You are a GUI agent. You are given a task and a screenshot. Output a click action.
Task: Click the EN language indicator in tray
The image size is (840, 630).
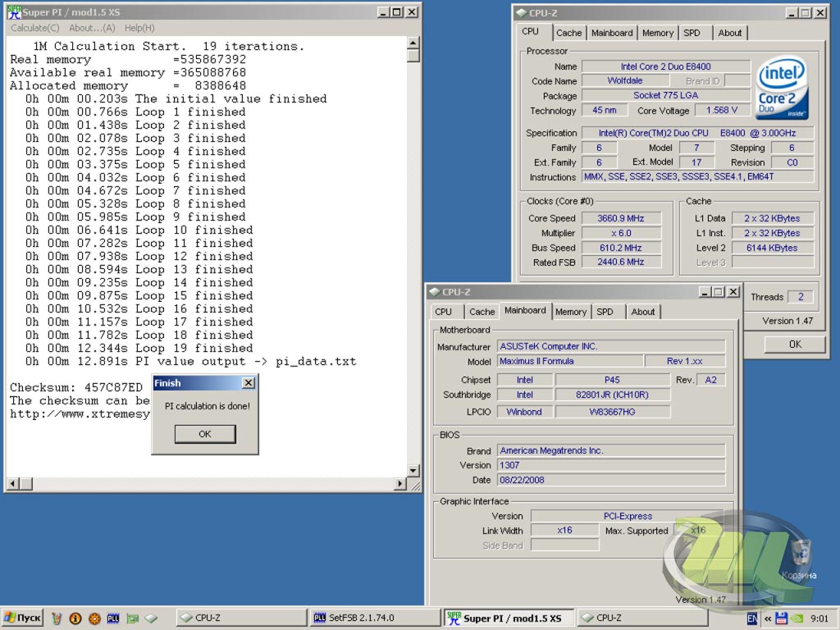[x=751, y=619]
